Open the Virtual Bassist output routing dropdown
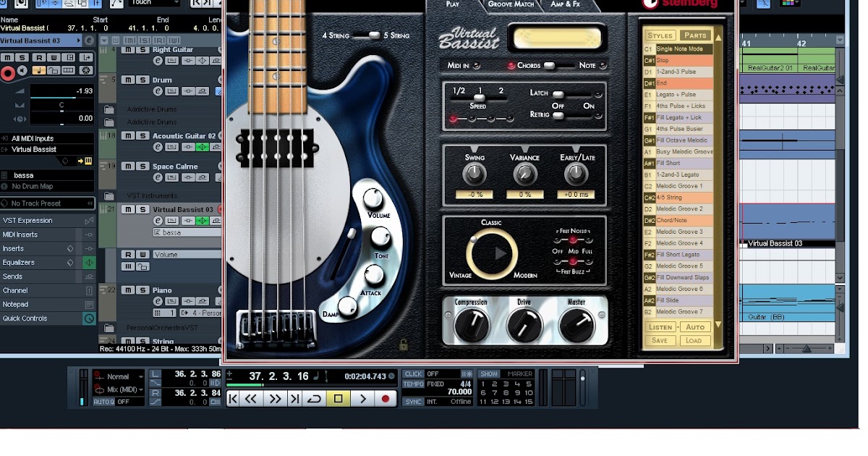This screenshot has height=456, width=868. [48, 149]
